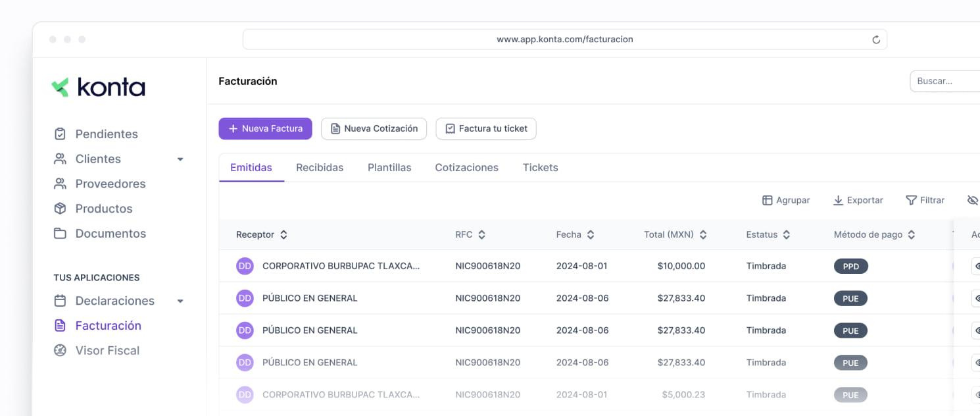Click the Proveedores sidebar icon
Image resolution: width=980 pixels, height=416 pixels.
coord(60,184)
